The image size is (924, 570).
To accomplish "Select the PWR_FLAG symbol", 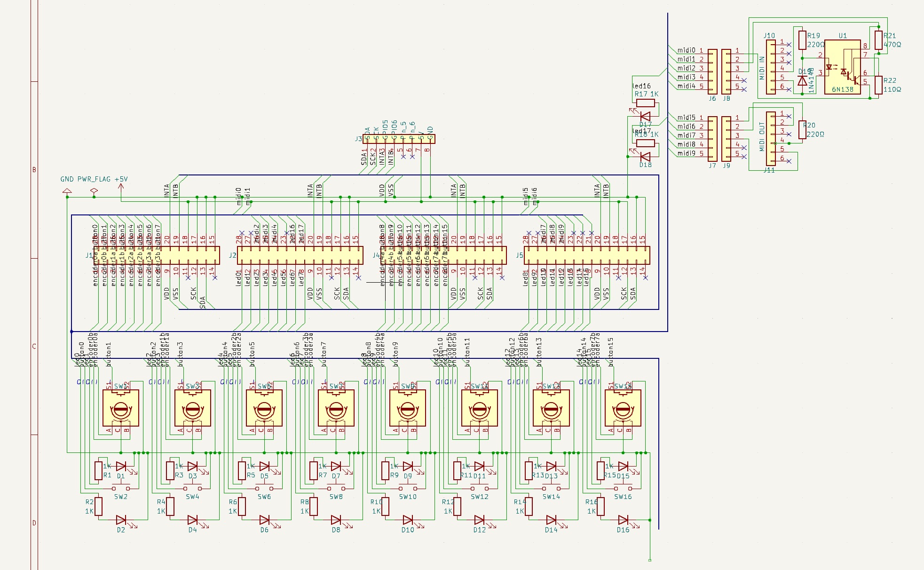I will pyautogui.click(x=94, y=191).
